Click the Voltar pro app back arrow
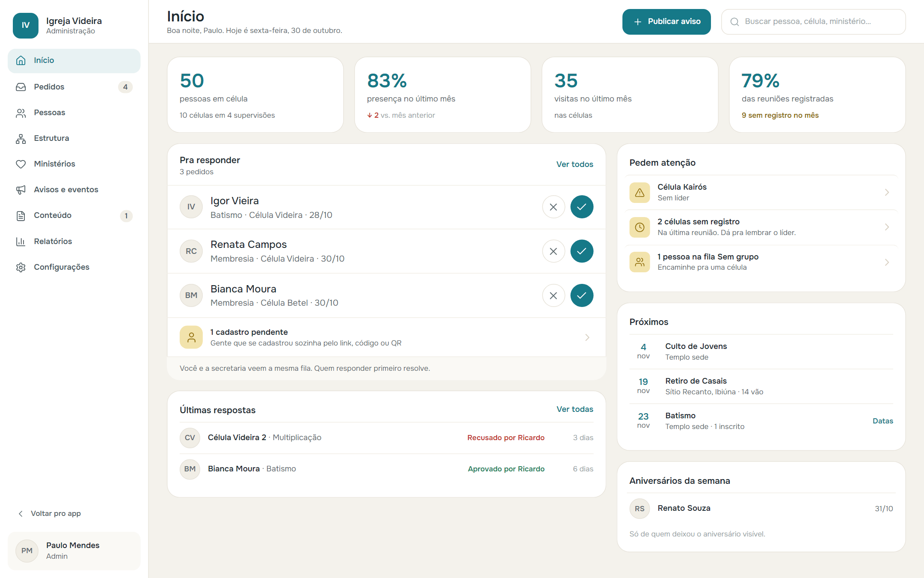 [x=21, y=513]
